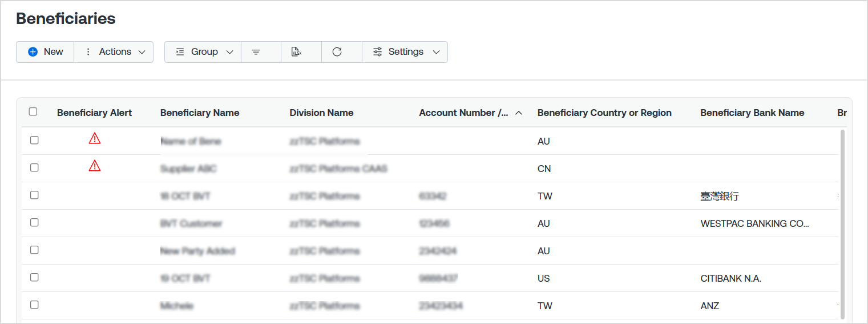This screenshot has height=324, width=868.
Task: Click the ANZ bank name cell
Action: click(x=710, y=306)
